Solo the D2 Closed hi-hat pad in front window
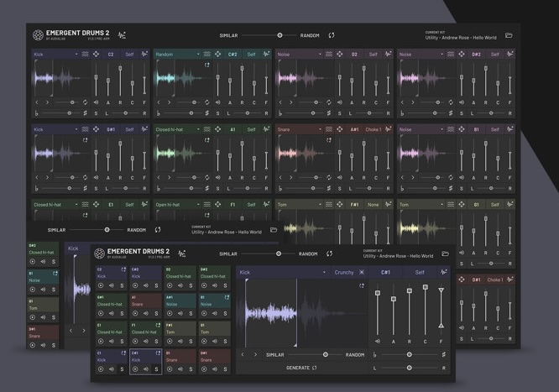This screenshot has height=392, width=559. click(x=191, y=285)
